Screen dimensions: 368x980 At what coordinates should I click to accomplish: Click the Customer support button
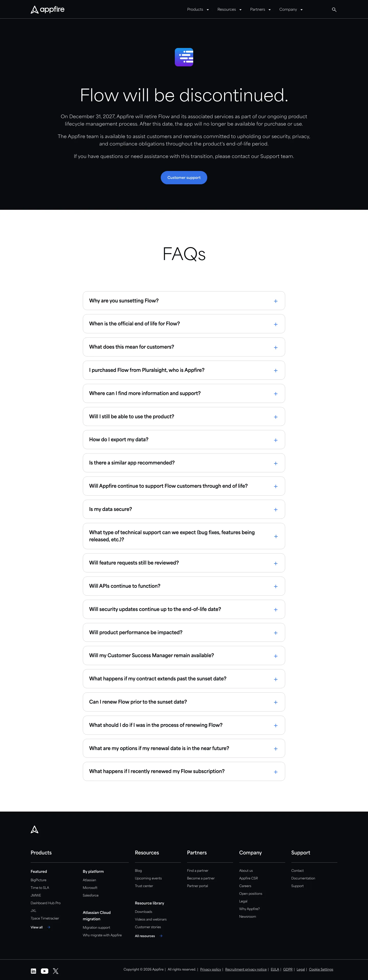coord(184,178)
